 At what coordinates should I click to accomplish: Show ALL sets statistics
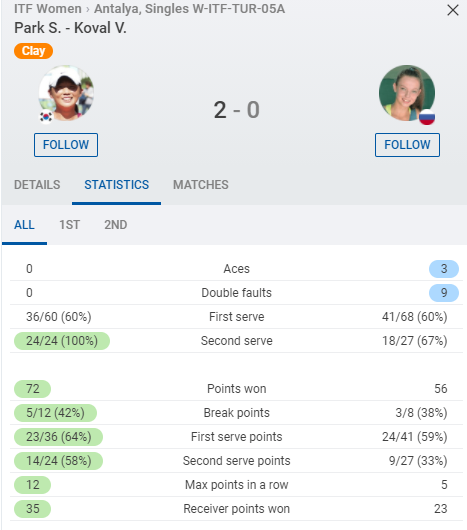click(24, 225)
